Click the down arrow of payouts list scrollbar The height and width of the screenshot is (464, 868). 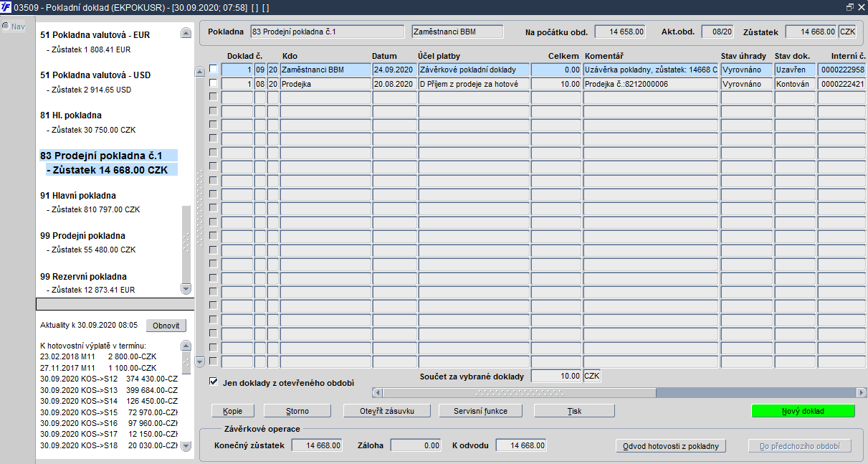tap(186, 445)
